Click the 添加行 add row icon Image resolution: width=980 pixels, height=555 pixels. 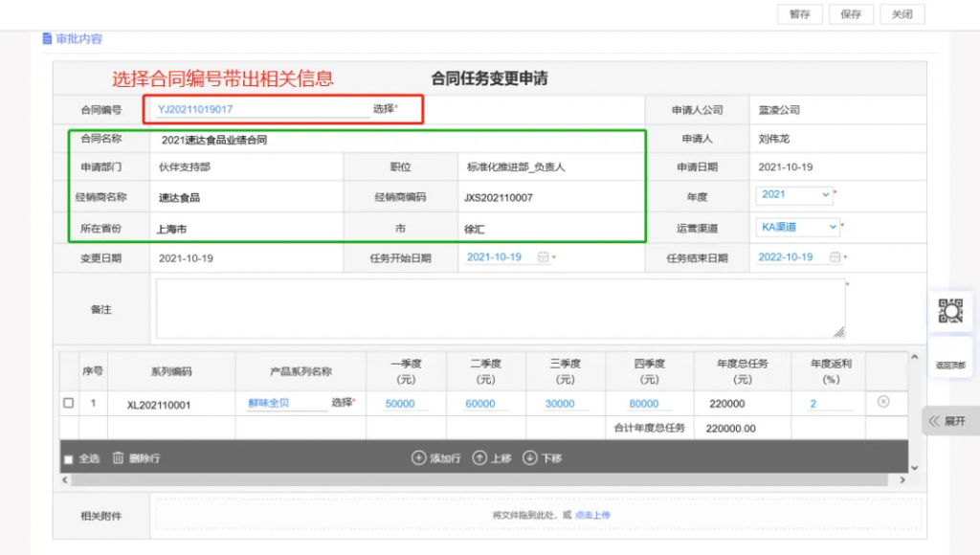[418, 458]
